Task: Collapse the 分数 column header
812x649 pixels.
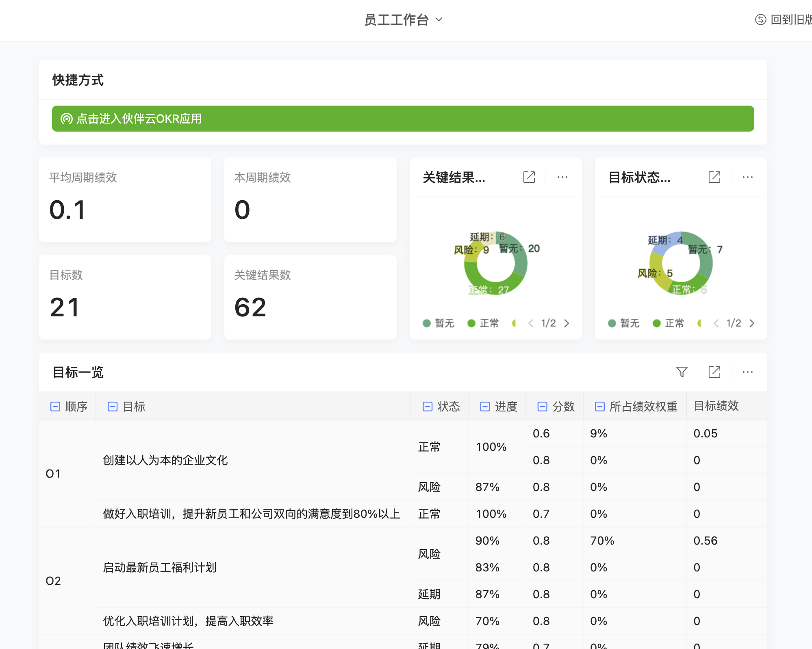Action: tap(541, 406)
